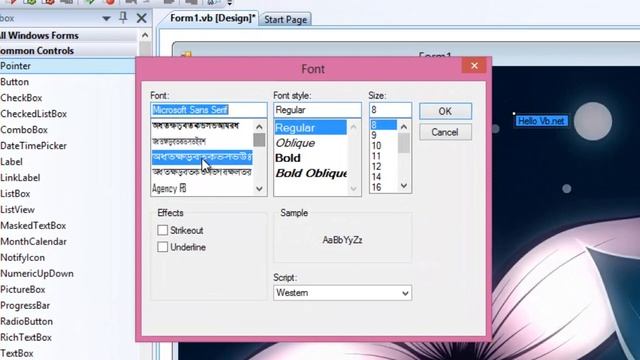Select Bold Oblique font style
Screen dimensions: 640x360
311,173
